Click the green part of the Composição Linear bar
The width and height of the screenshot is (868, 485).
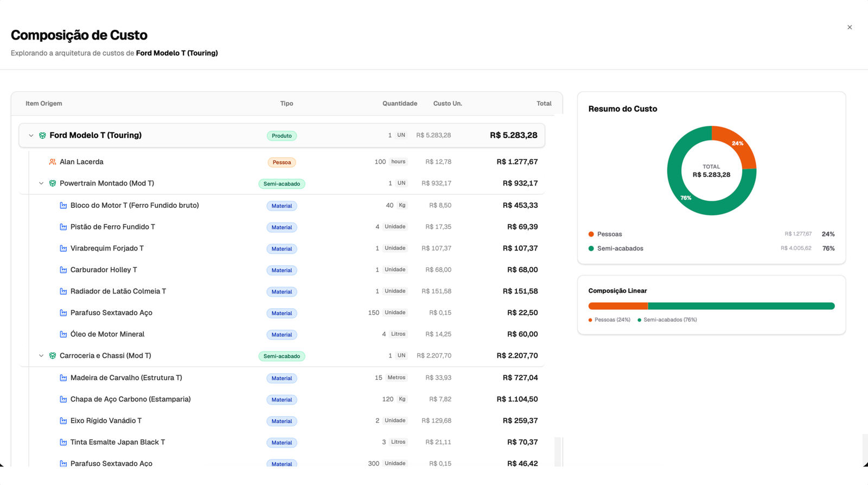point(741,306)
